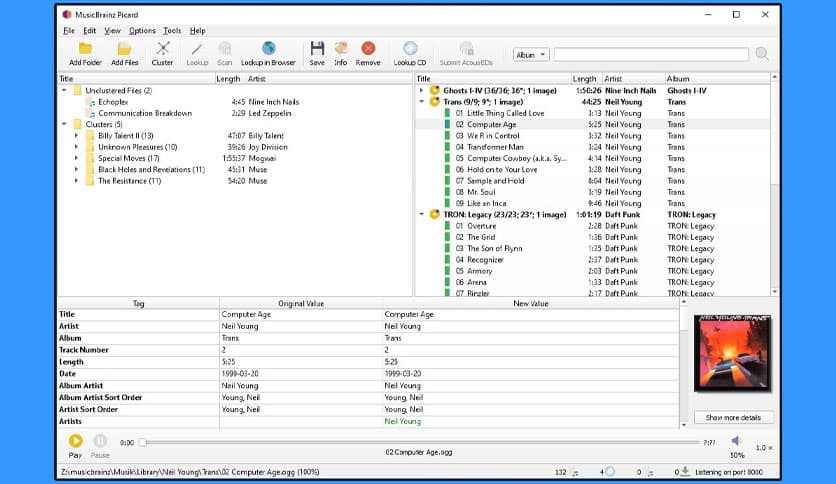
Task: Click Show more details button
Action: coord(733,417)
